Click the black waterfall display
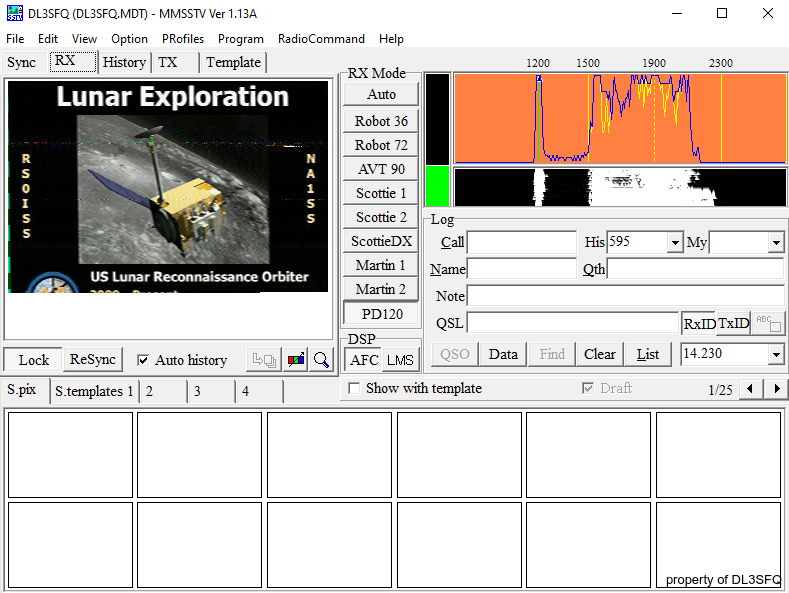This screenshot has height=593, width=789. click(x=620, y=187)
